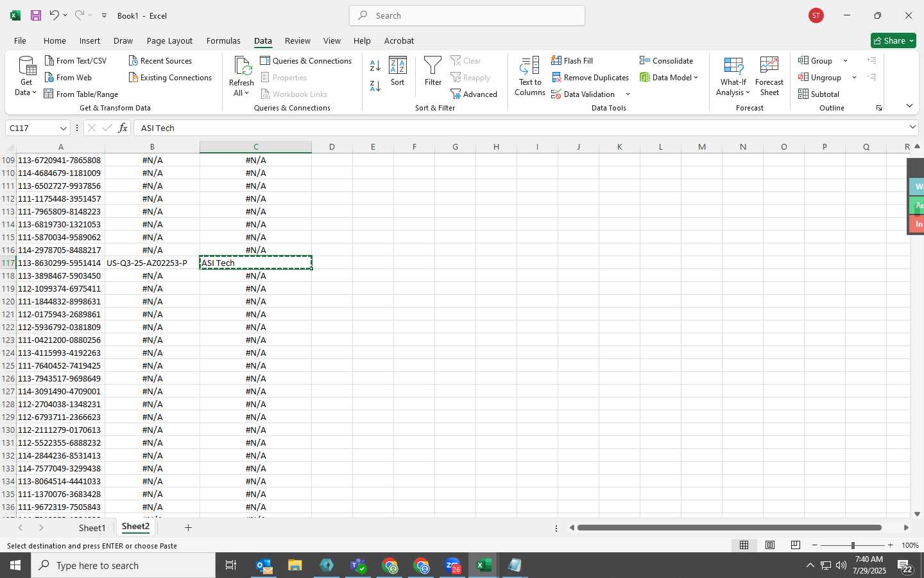Click From Table/Range
The width and height of the screenshot is (924, 578).
pos(81,94)
